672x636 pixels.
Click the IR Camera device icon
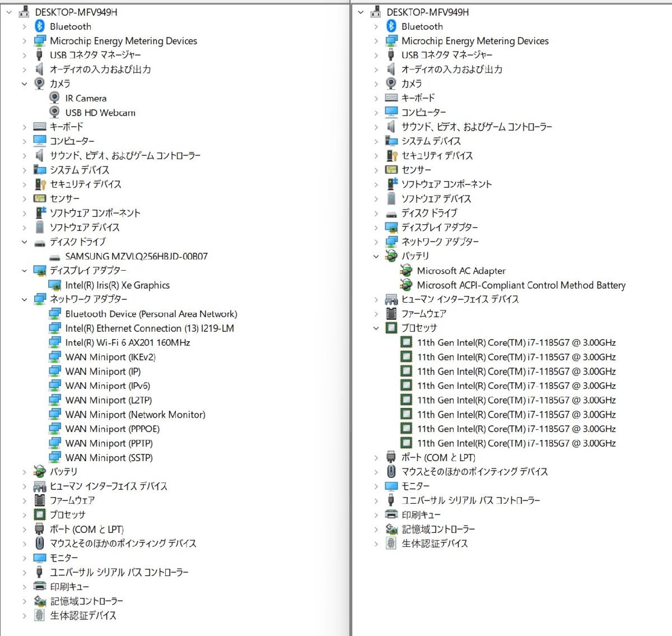click(54, 98)
